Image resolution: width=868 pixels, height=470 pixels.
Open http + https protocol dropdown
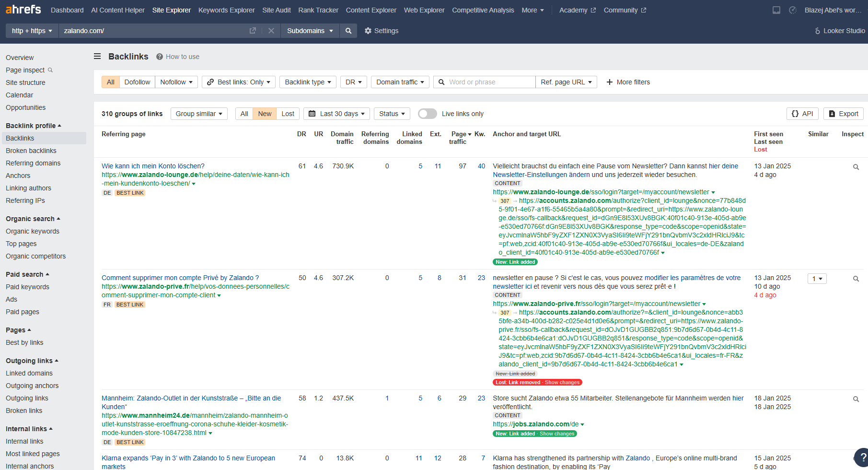click(x=32, y=31)
